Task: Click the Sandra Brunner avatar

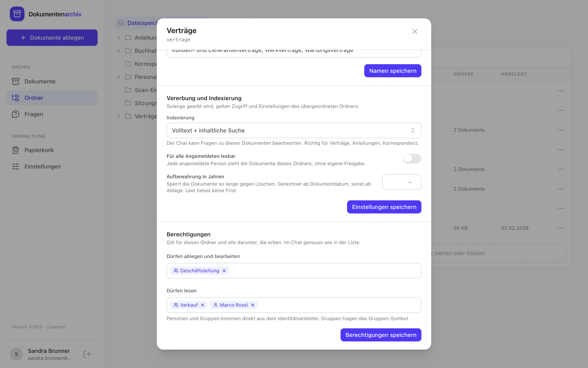Action: click(16, 354)
